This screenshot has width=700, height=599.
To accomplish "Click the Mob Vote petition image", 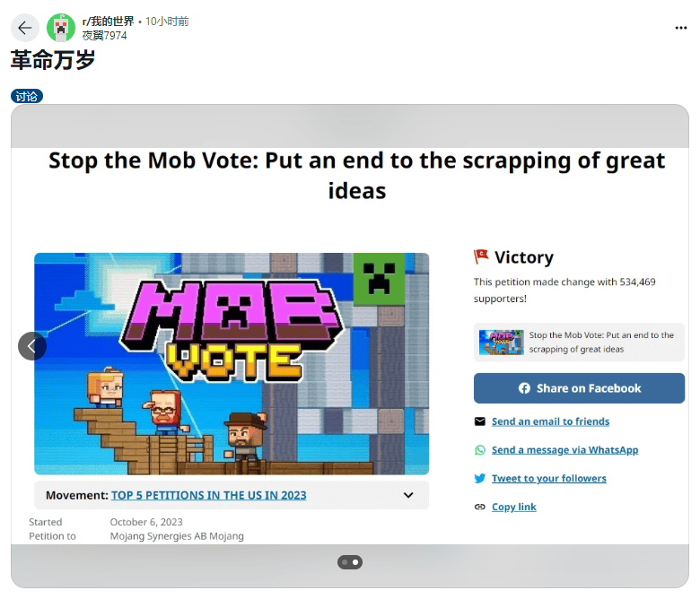I will [232, 363].
